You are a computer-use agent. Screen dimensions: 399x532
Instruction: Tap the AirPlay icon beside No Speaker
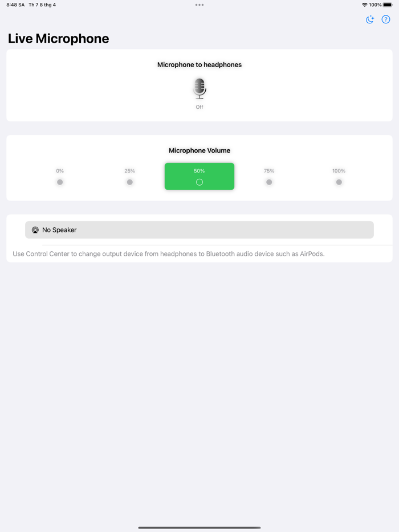[x=35, y=230]
